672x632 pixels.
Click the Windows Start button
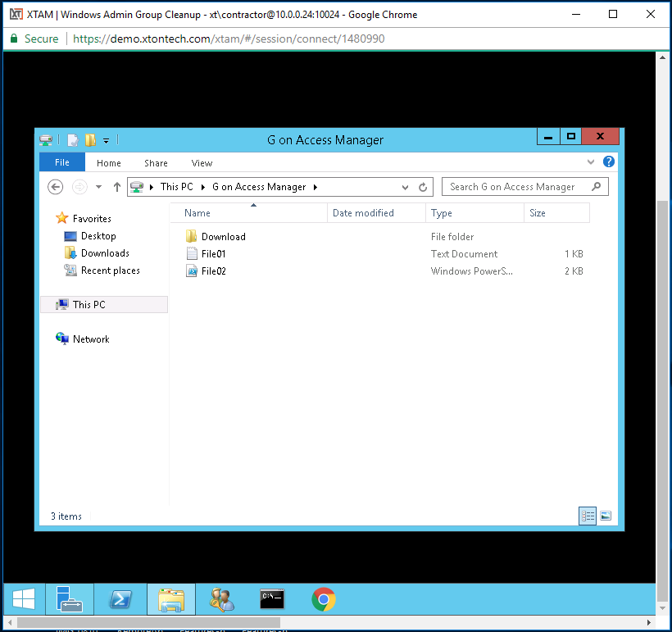click(x=23, y=600)
